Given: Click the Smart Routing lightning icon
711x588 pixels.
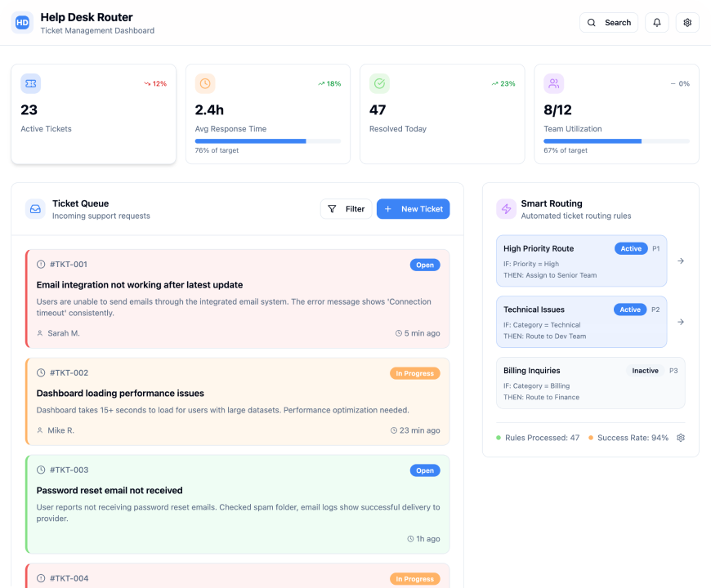Looking at the screenshot, I should tap(507, 209).
